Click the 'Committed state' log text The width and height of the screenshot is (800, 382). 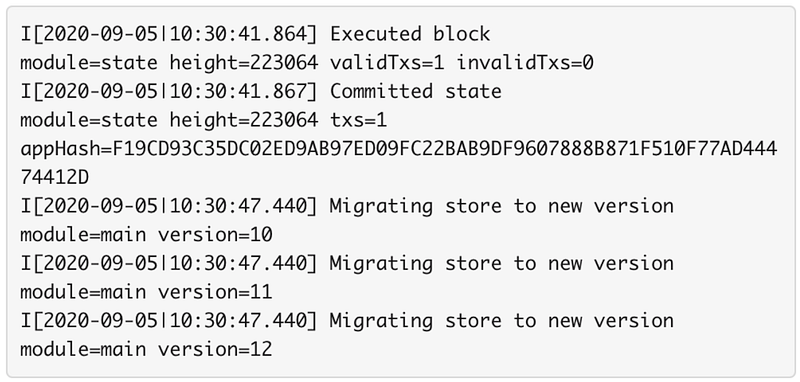pos(415,91)
